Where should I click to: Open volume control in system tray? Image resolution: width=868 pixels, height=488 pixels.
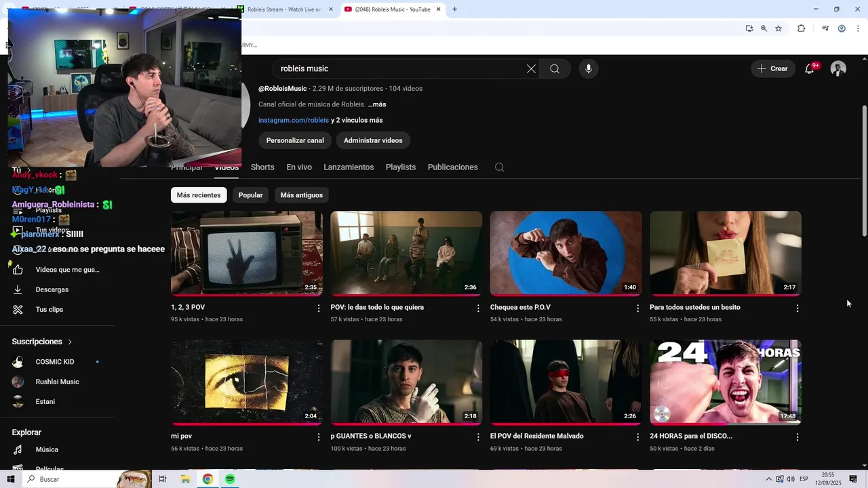coord(791,479)
